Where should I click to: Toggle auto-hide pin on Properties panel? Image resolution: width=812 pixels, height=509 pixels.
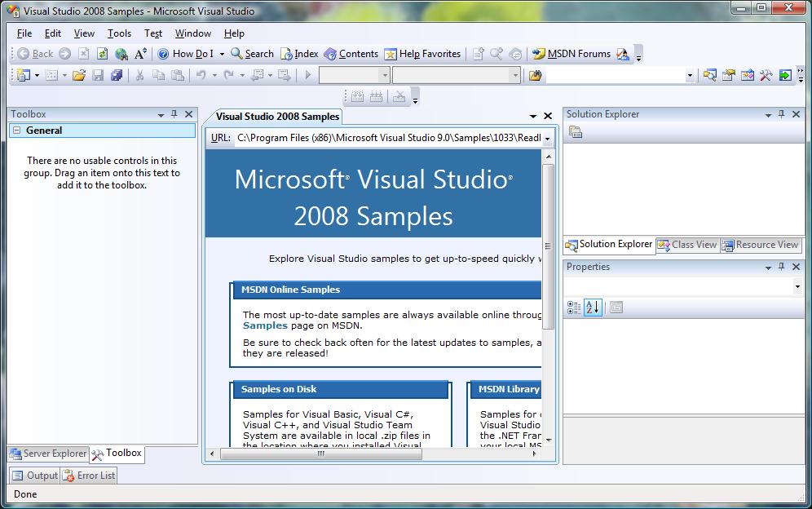pos(782,267)
